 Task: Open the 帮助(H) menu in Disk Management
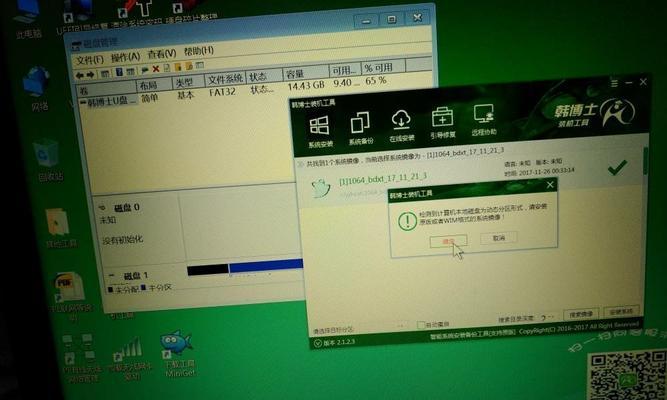pos(199,51)
